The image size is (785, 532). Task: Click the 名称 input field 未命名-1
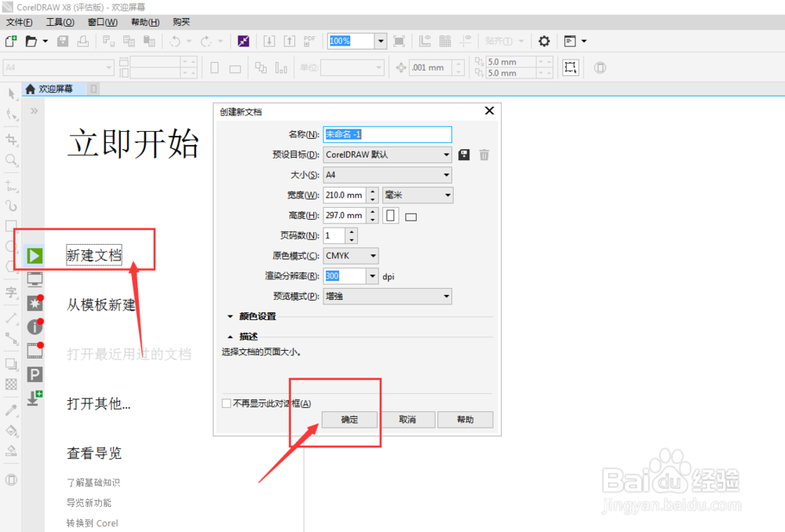click(387, 134)
